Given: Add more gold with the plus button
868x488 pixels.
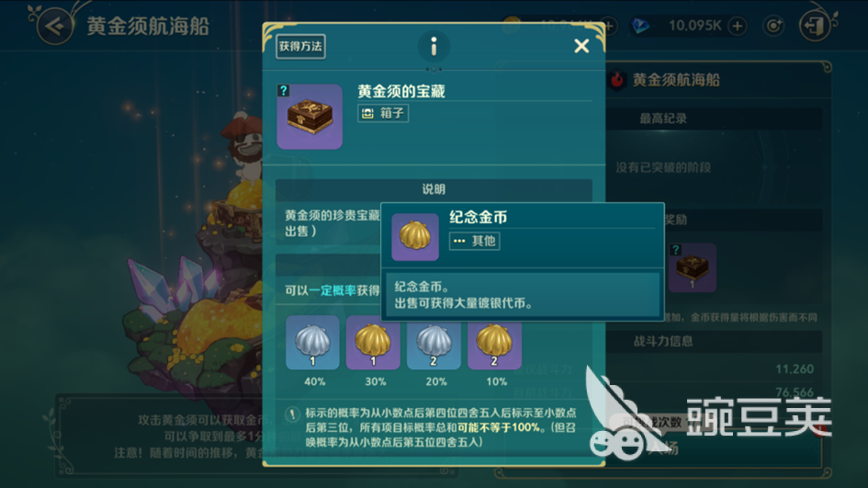Looking at the screenshot, I should tap(608, 26).
